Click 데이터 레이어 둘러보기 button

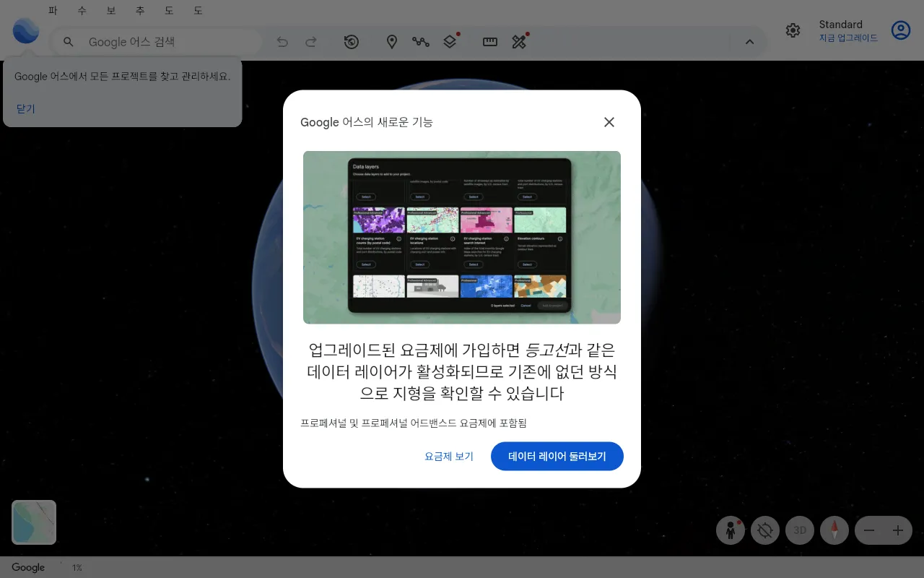point(557,457)
